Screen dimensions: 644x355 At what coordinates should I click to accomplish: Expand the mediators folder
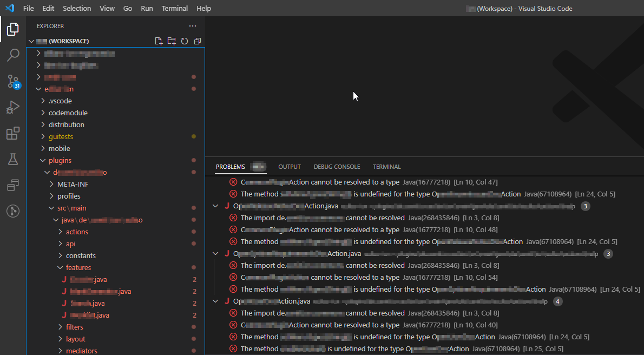point(115,351)
